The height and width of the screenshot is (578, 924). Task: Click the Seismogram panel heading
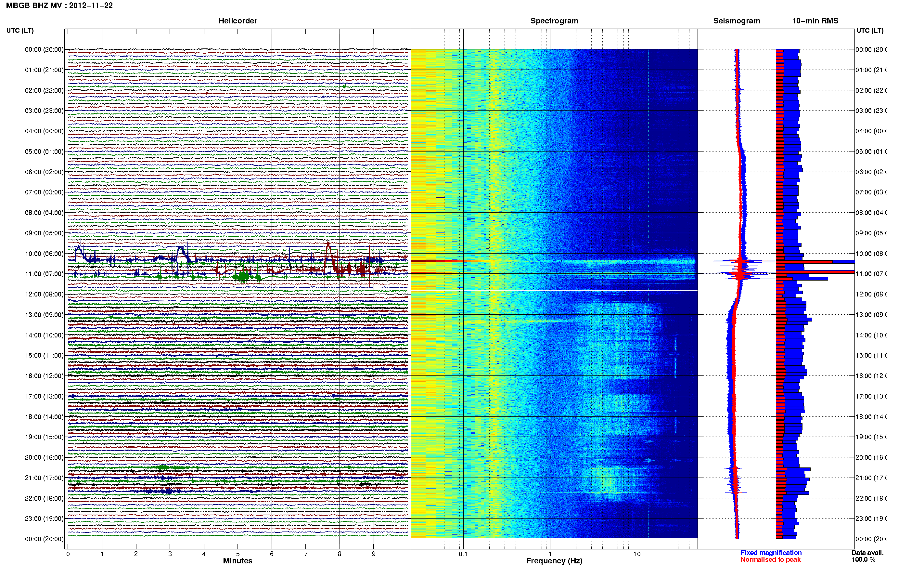click(x=737, y=21)
